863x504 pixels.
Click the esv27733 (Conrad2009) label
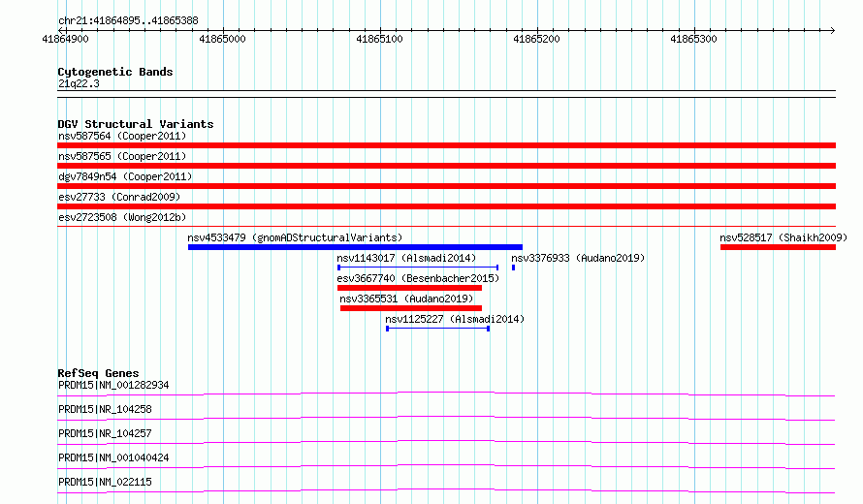pos(119,197)
